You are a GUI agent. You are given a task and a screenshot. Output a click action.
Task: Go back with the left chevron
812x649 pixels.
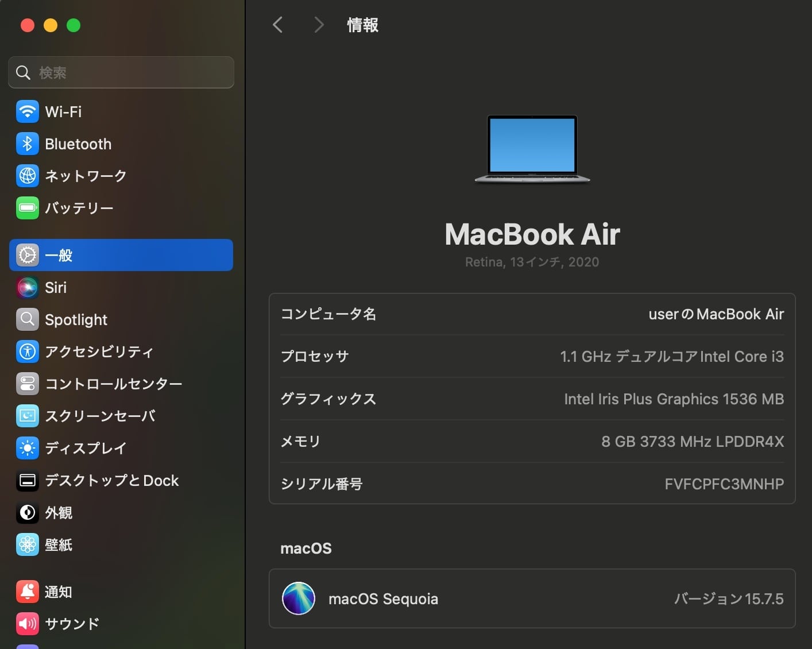(278, 25)
